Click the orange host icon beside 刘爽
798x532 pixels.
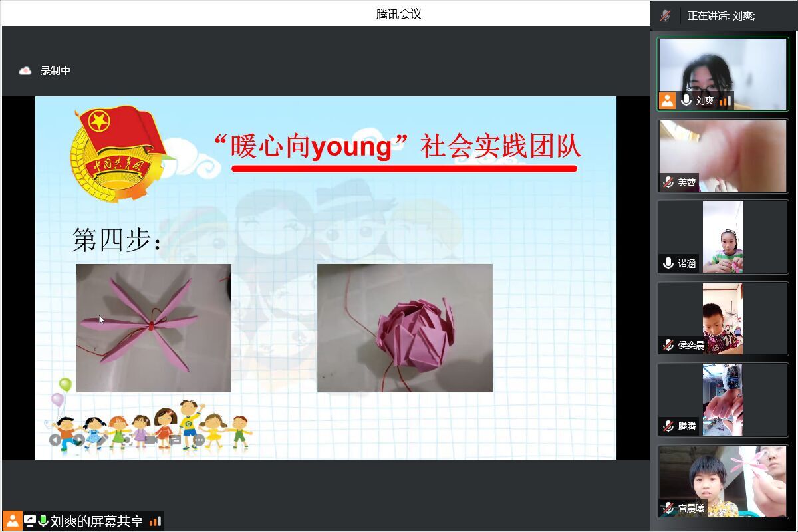click(x=667, y=101)
